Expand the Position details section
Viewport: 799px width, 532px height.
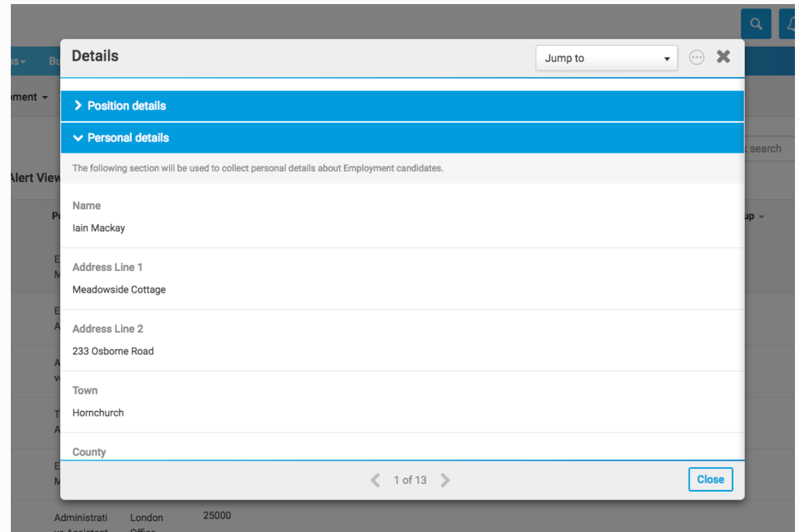tap(402, 106)
